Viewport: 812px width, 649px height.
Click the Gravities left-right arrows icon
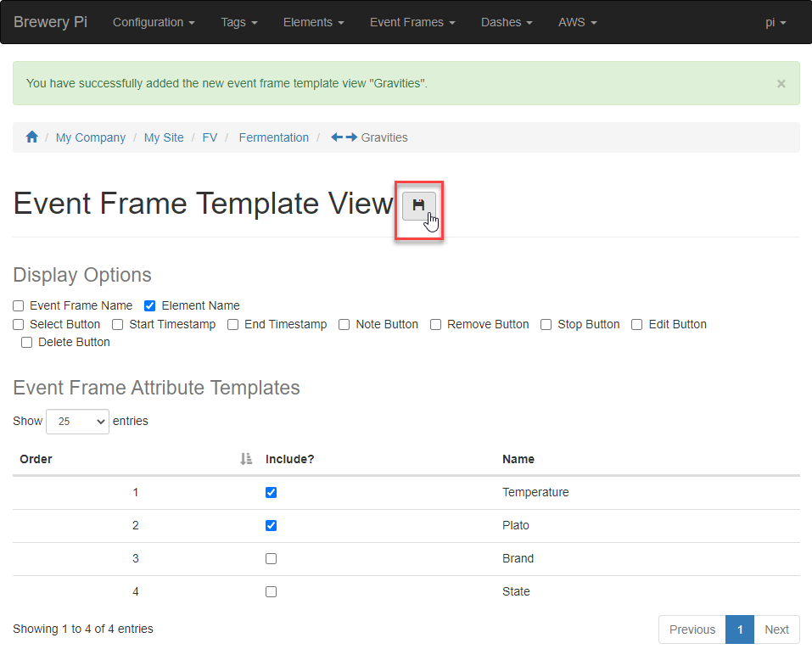pos(344,137)
